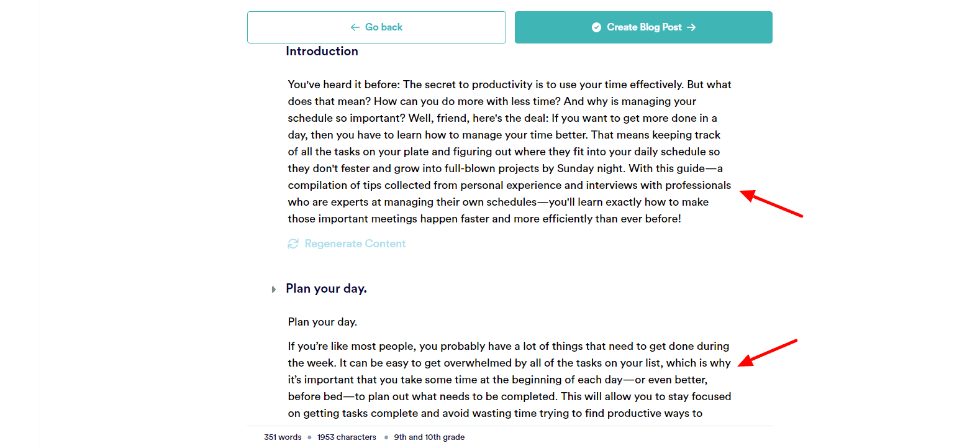Expand the triangle next to Plan your day

point(273,290)
